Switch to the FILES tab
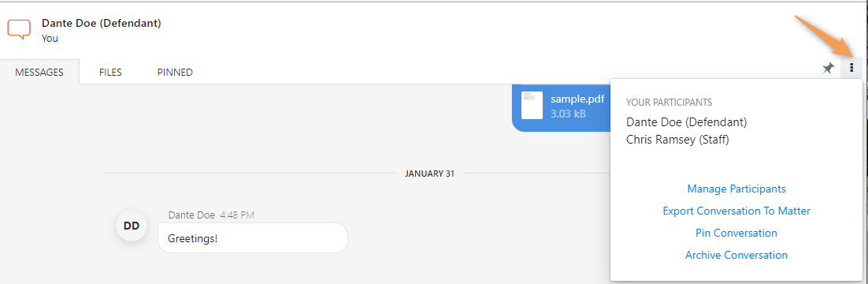 point(110,72)
